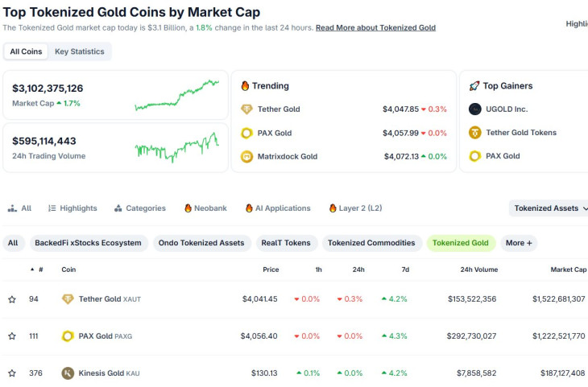Click Tether Gold Tokens icon in Top Gainers
This screenshot has height=387, width=588.
475,133
